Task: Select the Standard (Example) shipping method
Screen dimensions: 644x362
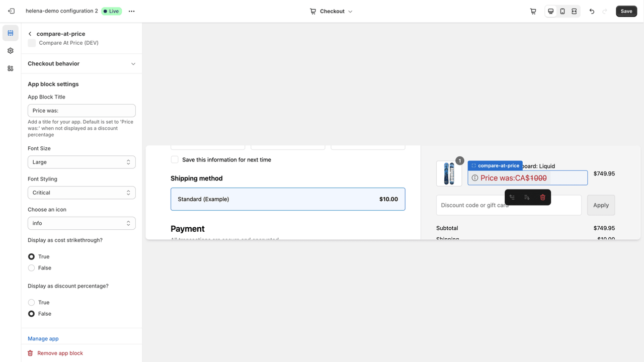Action: tap(288, 199)
